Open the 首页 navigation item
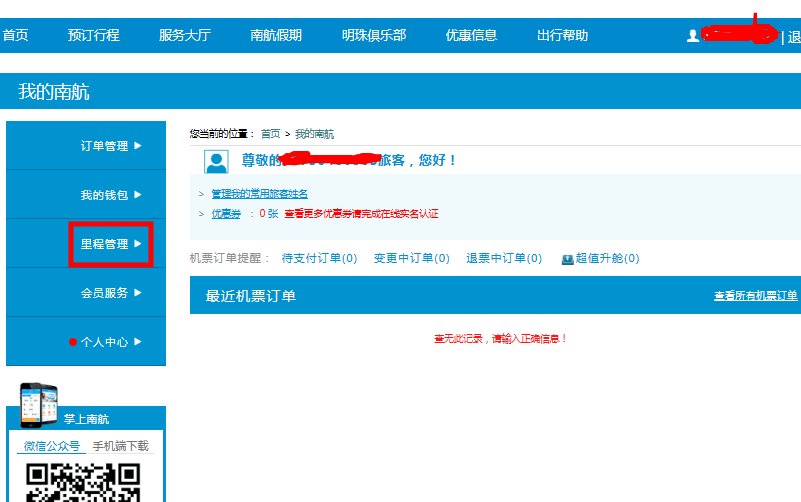Image resolution: width=801 pixels, height=502 pixels. point(15,35)
